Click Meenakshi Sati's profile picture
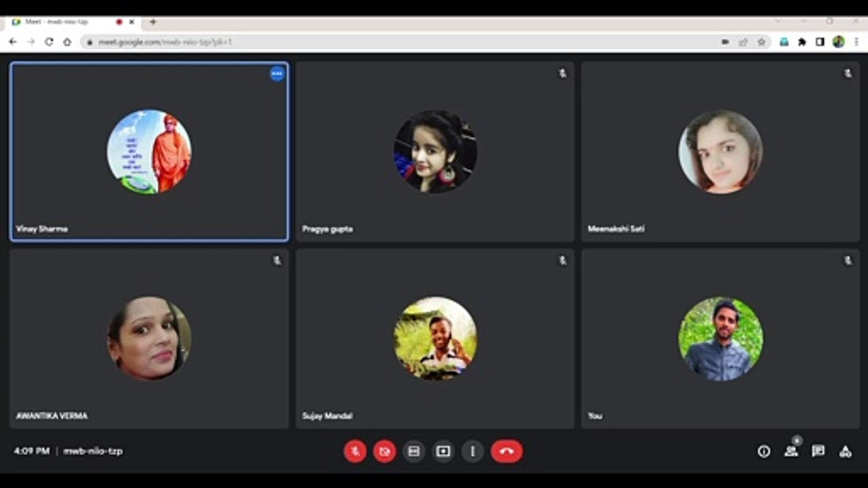The image size is (868, 488). point(721,152)
